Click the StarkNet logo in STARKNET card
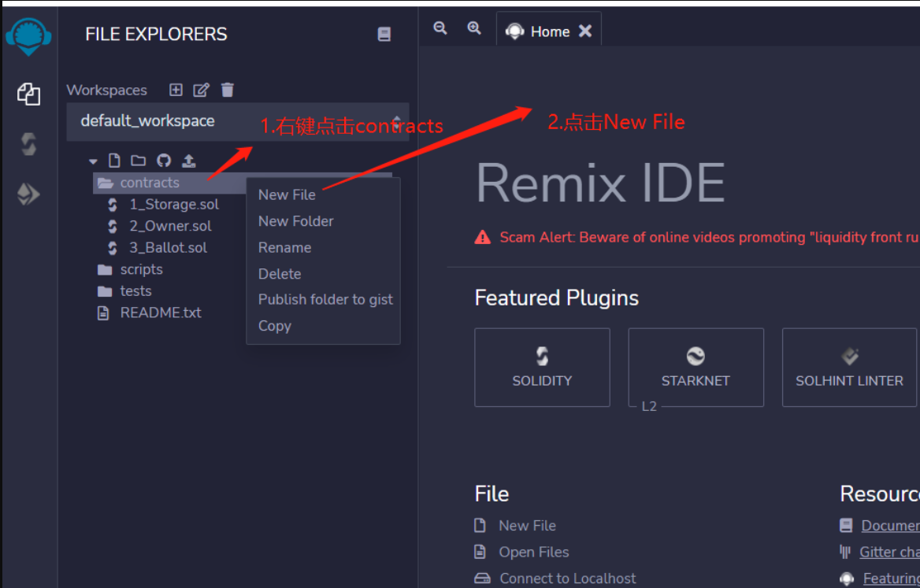 point(696,357)
